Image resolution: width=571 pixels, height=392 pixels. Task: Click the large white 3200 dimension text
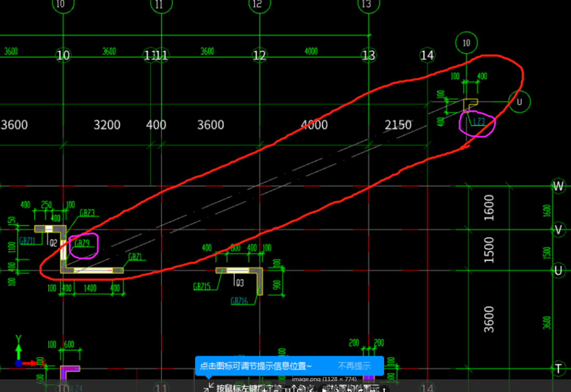[x=107, y=125]
